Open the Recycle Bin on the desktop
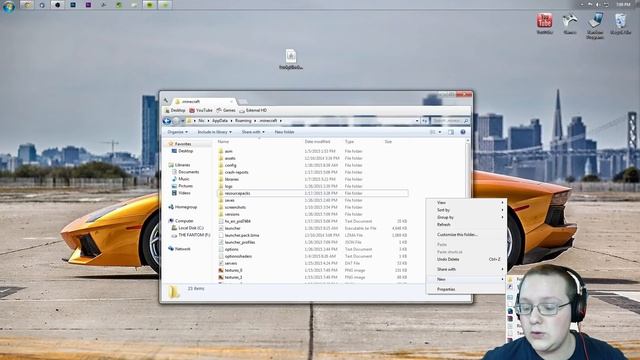The width and height of the screenshot is (640, 360). (x=620, y=23)
